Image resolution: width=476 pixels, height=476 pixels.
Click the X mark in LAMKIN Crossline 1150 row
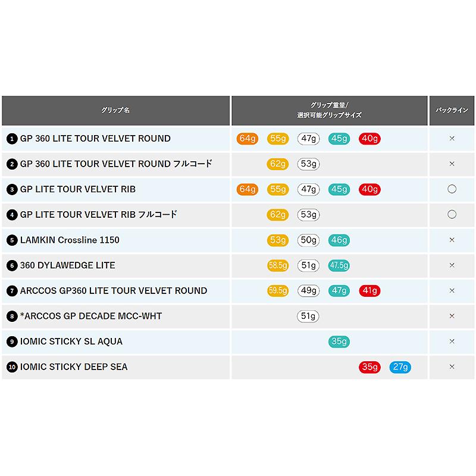[x=452, y=240]
